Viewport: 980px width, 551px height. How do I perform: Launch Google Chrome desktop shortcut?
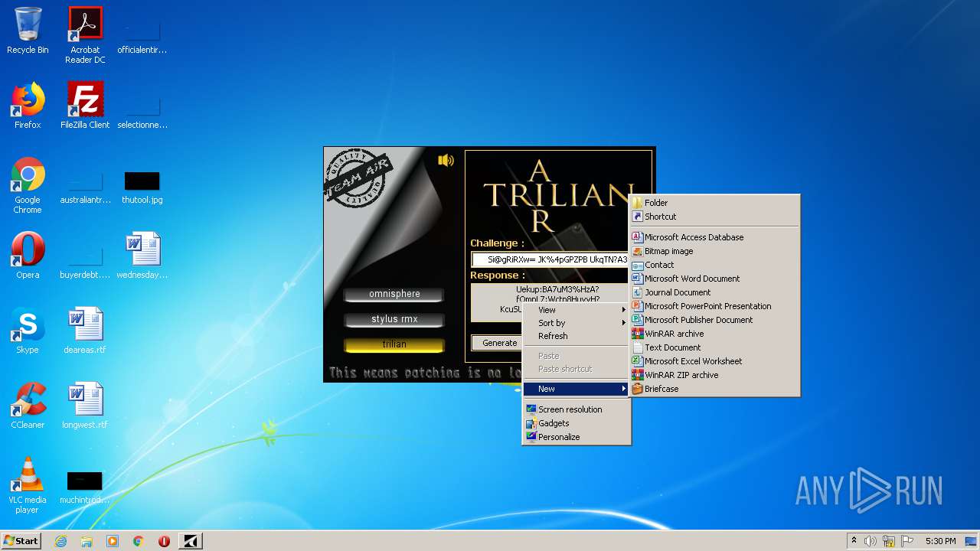pos(28,186)
